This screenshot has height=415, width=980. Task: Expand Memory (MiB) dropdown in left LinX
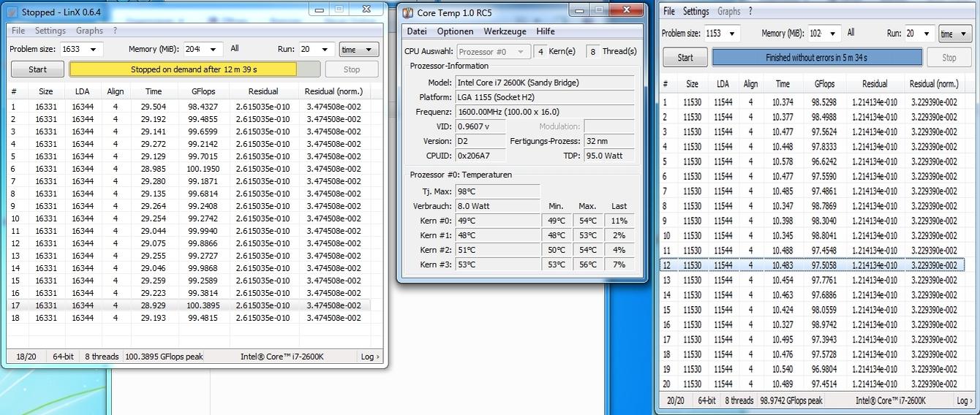(x=214, y=50)
